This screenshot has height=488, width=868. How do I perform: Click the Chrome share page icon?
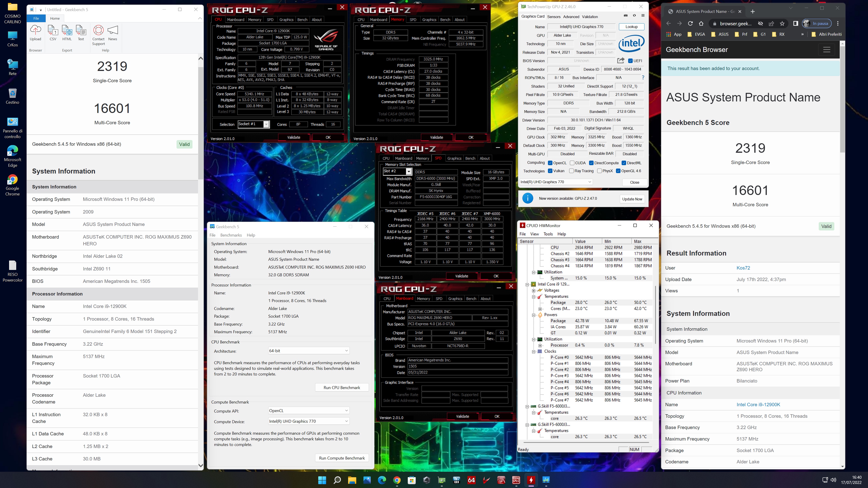[x=771, y=23]
